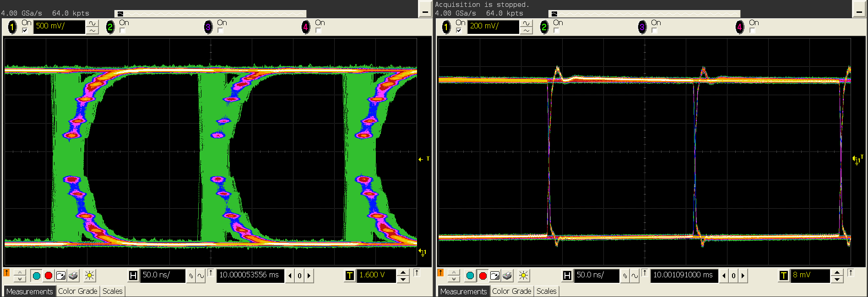
Task: Enable channel 4 On checkbox in left scope
Action: point(318,31)
